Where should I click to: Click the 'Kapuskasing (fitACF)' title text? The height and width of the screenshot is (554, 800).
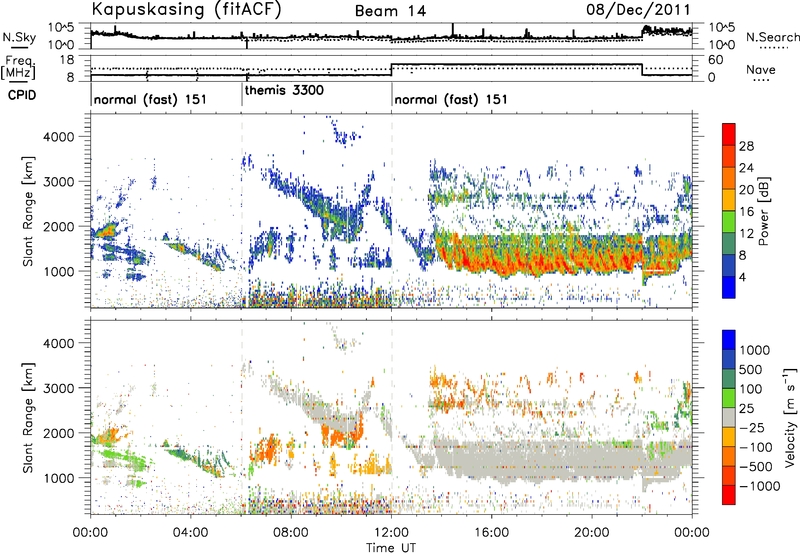(187, 10)
